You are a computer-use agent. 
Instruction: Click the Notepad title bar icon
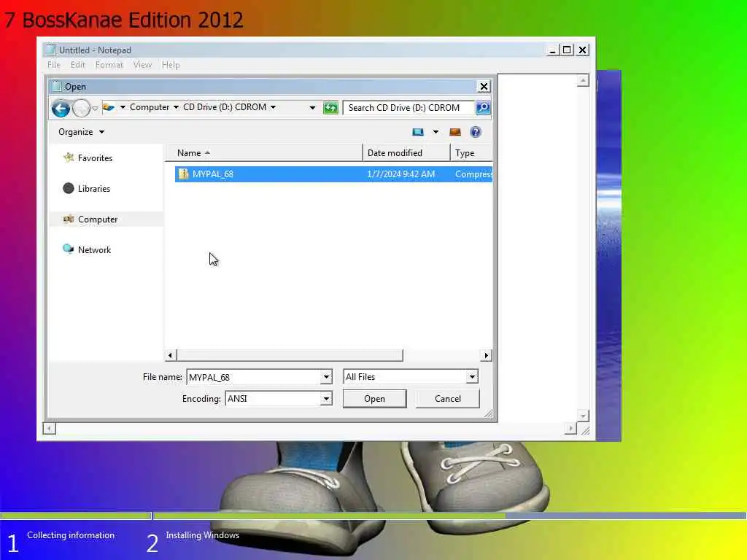coord(50,50)
